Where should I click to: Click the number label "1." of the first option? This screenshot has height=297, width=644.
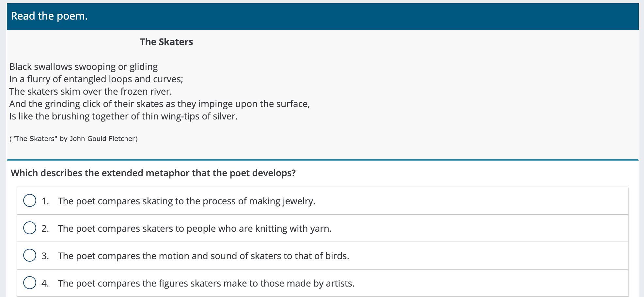pyautogui.click(x=45, y=201)
